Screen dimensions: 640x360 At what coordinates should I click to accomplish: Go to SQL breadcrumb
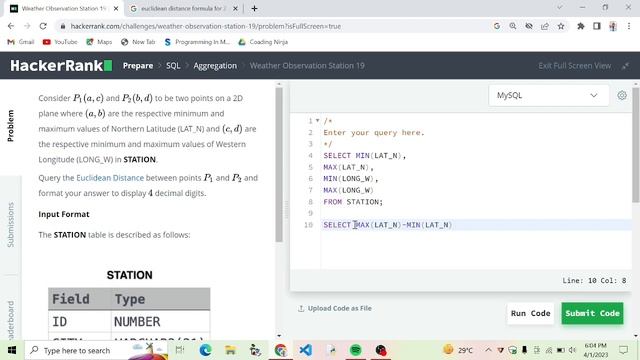(173, 66)
